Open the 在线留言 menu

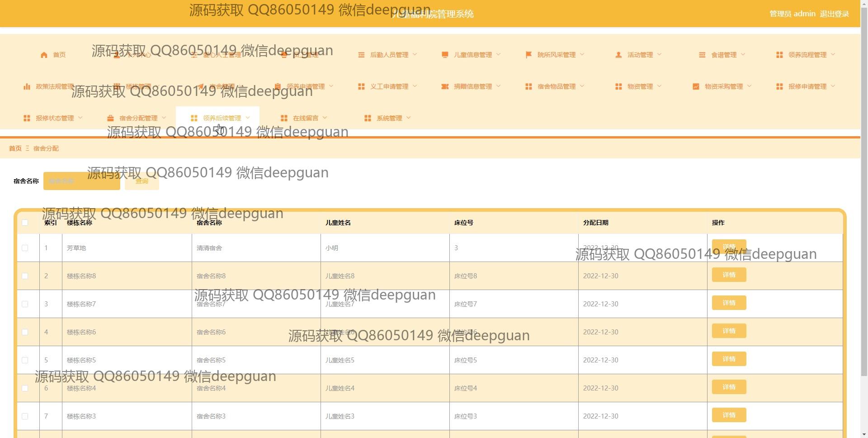click(305, 118)
